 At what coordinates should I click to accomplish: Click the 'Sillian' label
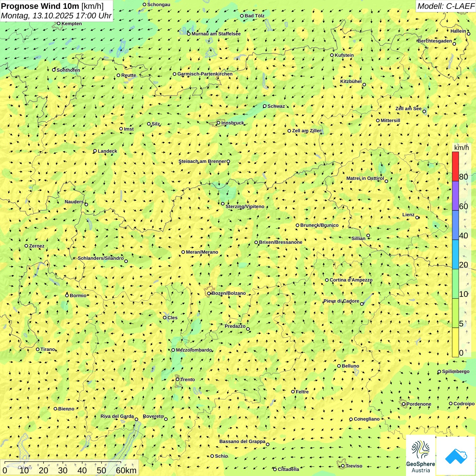pyautogui.click(x=358, y=238)
